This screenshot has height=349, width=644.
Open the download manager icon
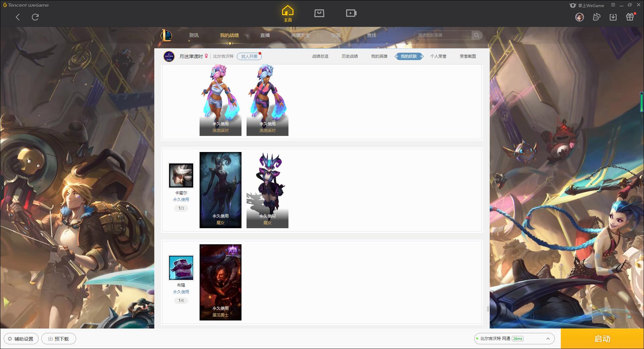613,17
